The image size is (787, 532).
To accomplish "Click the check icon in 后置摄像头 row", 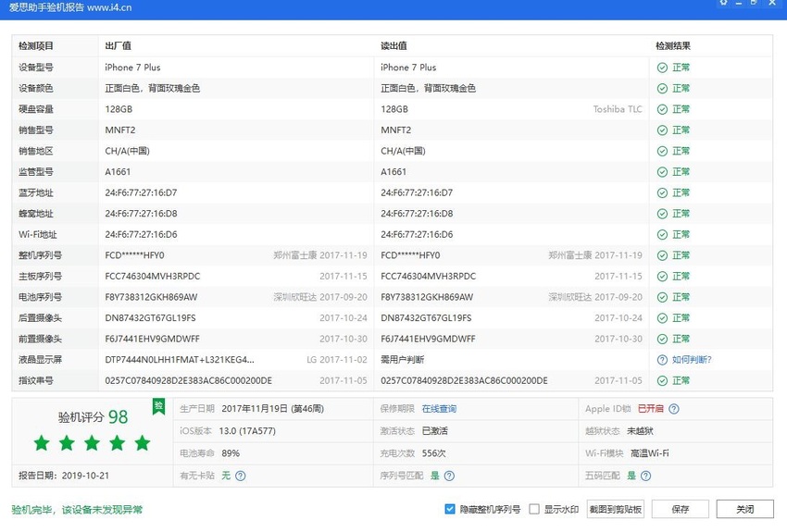I will coord(662,318).
